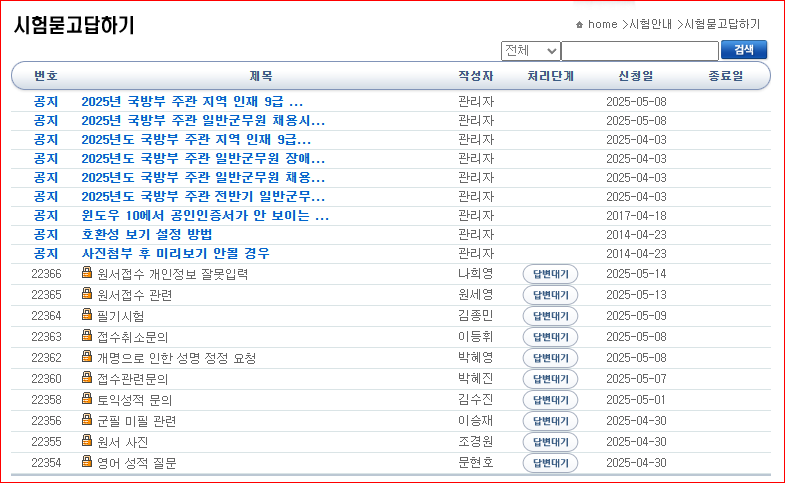Click the 종료일 column header

(725, 76)
